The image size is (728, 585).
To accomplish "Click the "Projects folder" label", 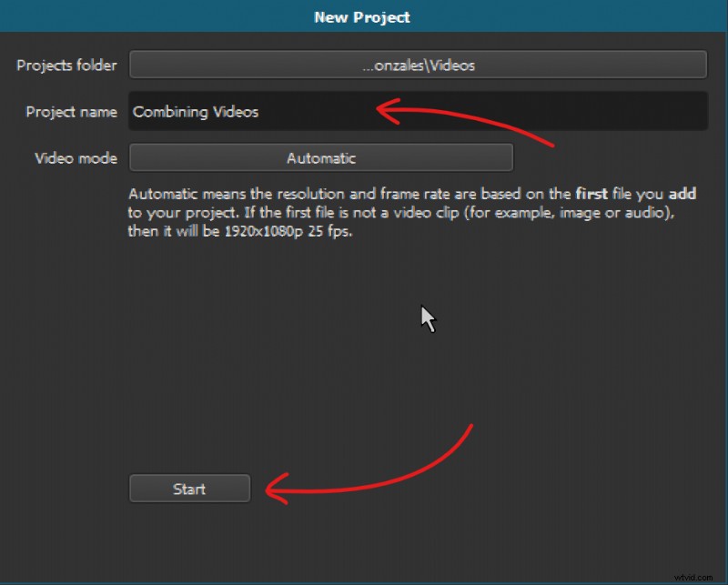I will coord(66,65).
